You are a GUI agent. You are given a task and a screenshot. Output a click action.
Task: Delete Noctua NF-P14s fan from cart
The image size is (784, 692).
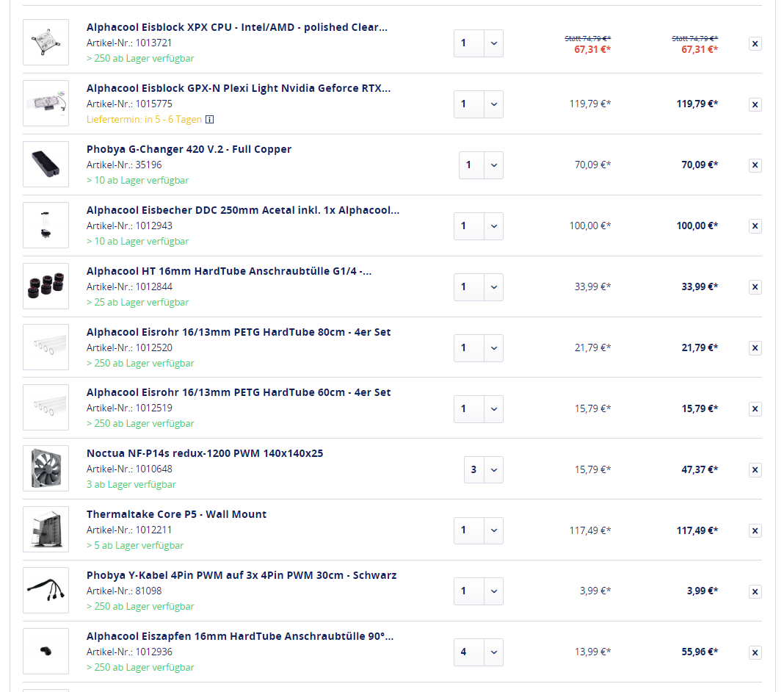point(755,470)
